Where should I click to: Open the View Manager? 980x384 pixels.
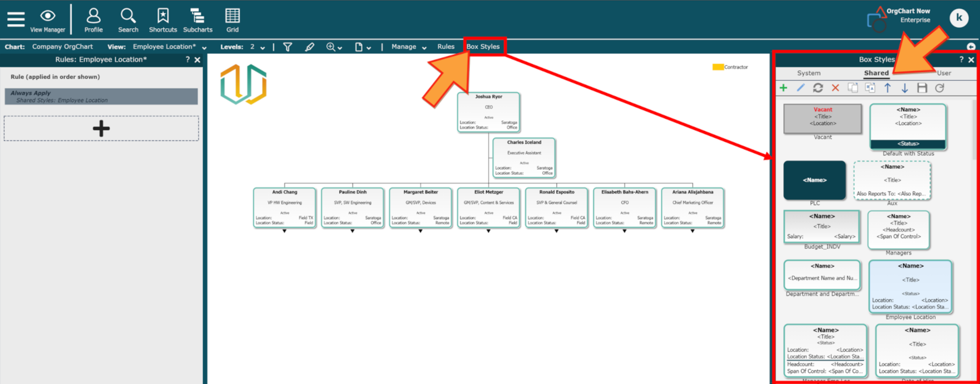(x=48, y=20)
